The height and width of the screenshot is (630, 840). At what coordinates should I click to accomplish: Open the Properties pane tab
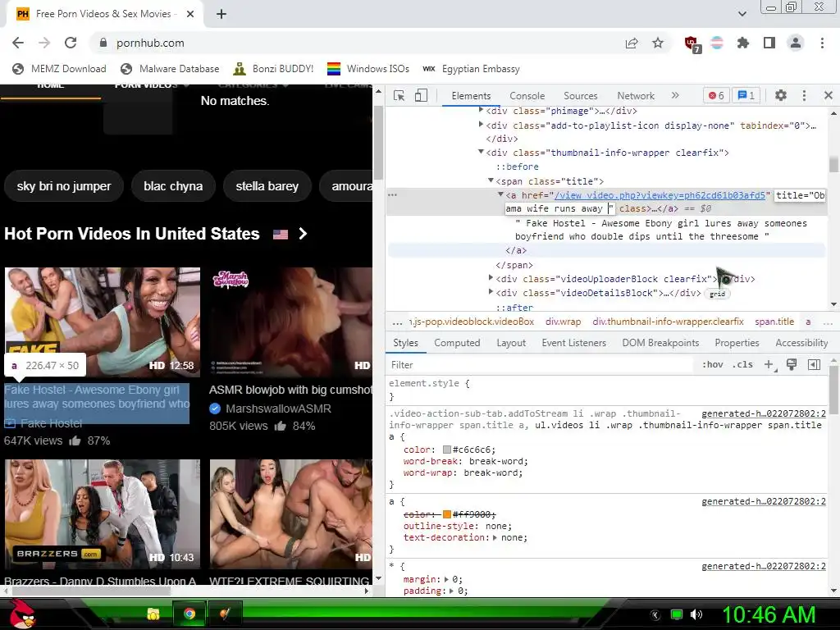[737, 343]
